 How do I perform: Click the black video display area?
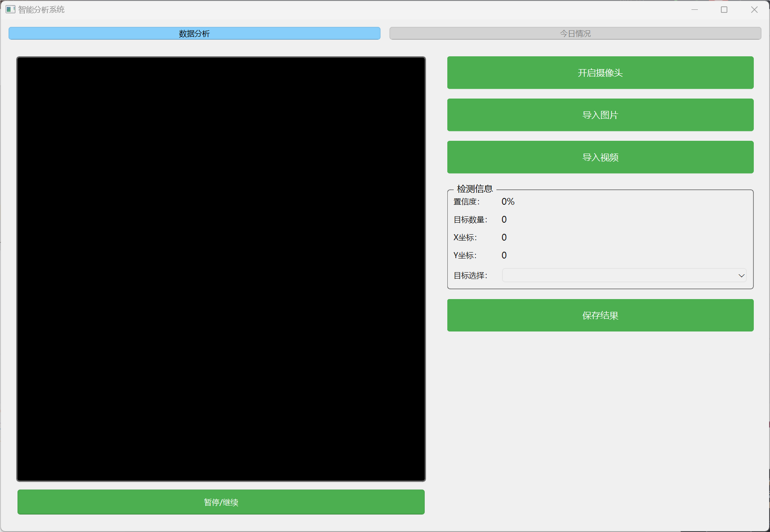[x=221, y=269]
